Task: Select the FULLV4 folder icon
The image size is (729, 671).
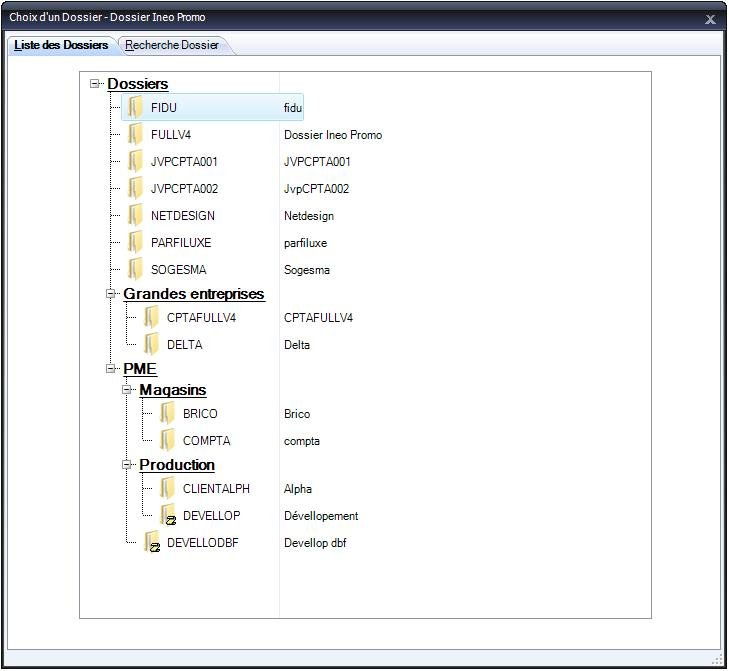Action: coord(136,135)
